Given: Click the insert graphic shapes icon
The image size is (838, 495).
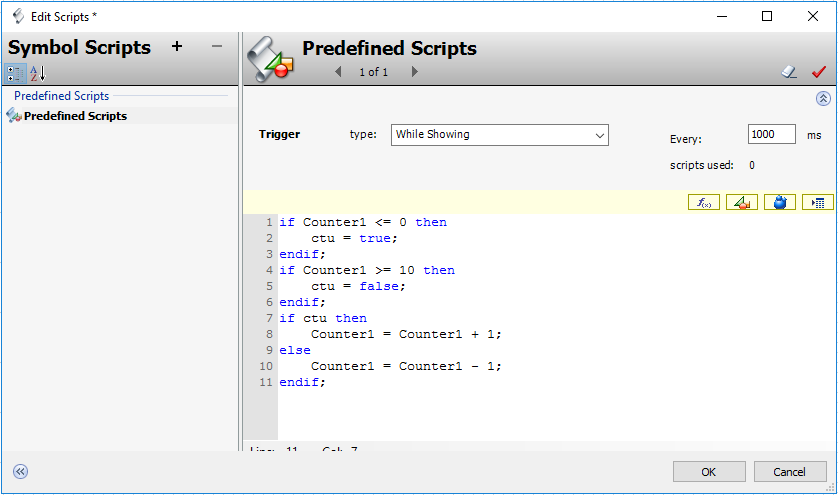Looking at the screenshot, I should click(x=741, y=202).
